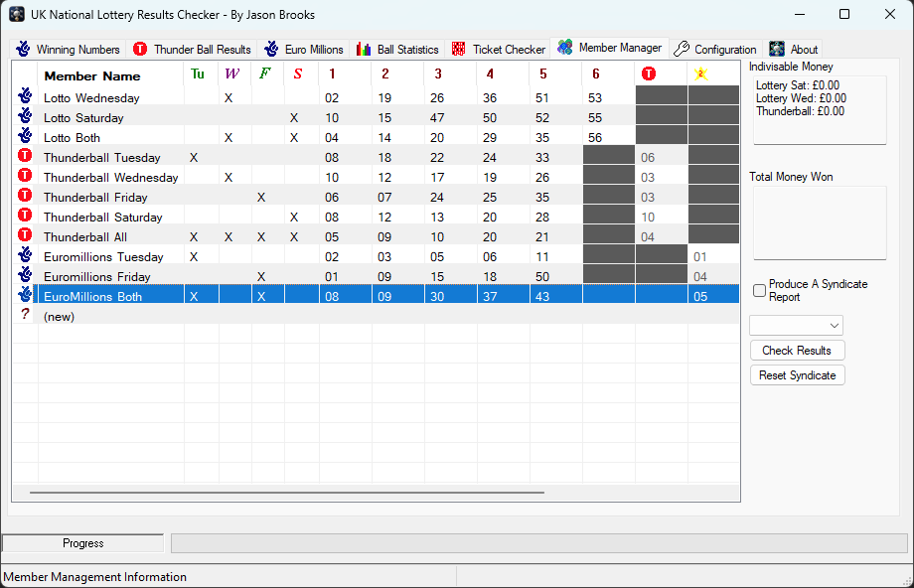914x588 pixels.
Task: Select the (new) member row name cell
Action: [x=110, y=317]
